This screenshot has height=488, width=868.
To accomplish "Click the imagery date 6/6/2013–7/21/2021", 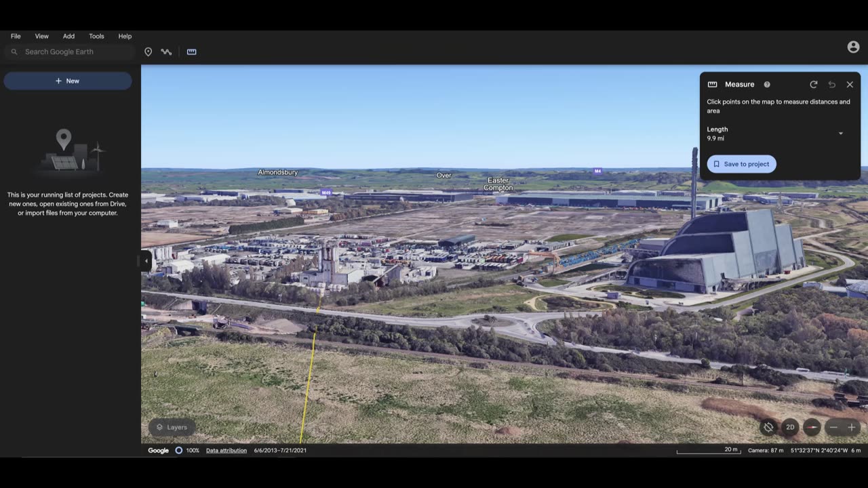I will coord(280,450).
